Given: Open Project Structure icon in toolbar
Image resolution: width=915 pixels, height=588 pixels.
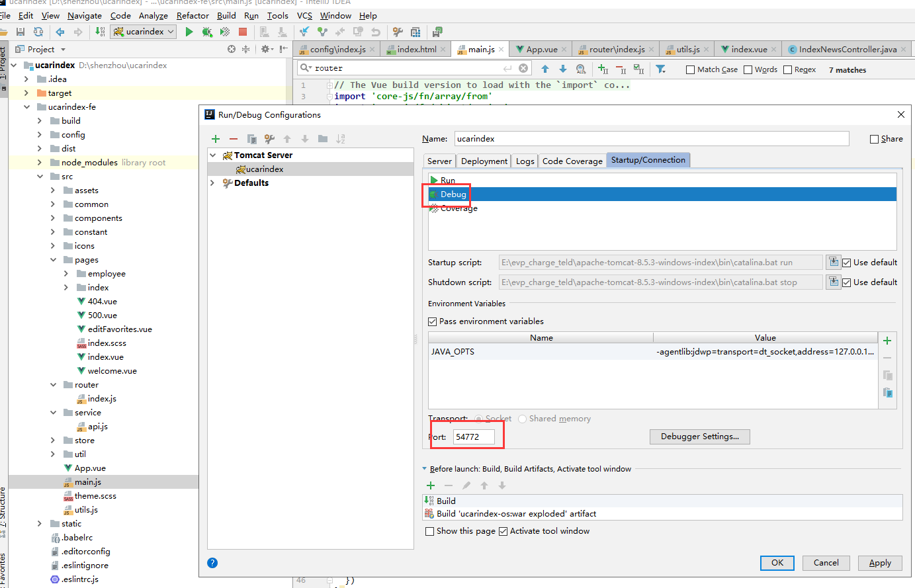Looking at the screenshot, I should pos(415,32).
